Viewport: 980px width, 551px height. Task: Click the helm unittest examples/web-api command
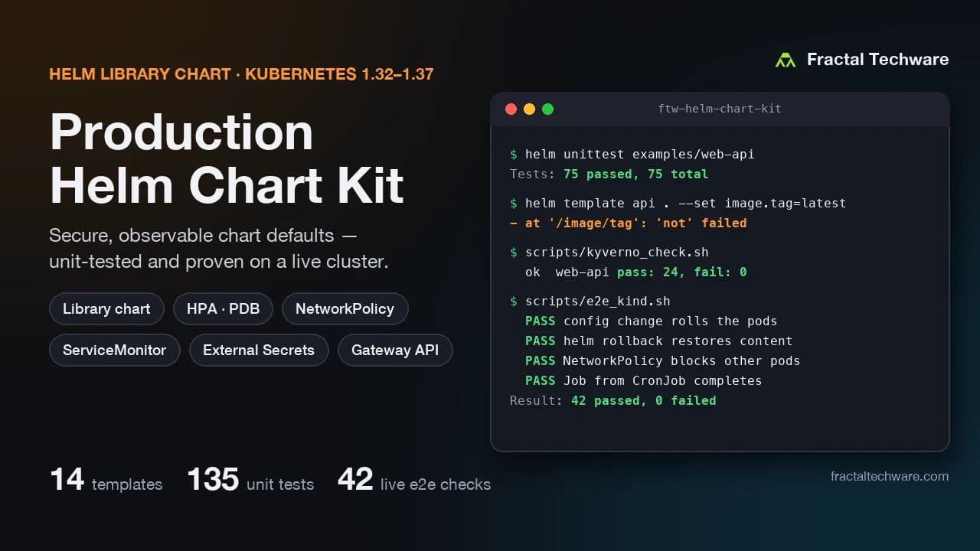coord(632,154)
